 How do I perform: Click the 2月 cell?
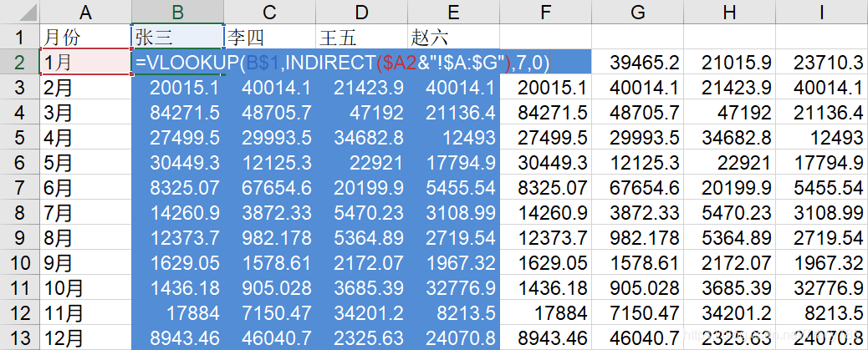tap(85, 88)
